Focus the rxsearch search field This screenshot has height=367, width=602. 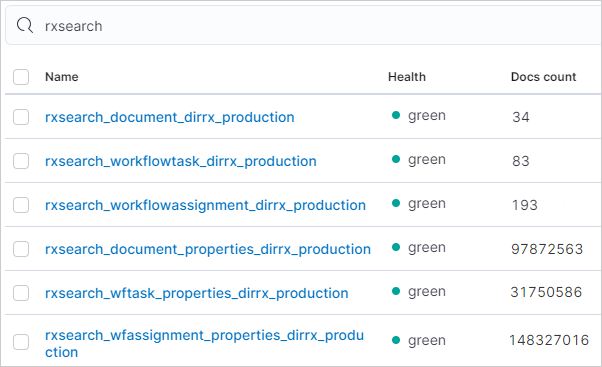(304, 26)
